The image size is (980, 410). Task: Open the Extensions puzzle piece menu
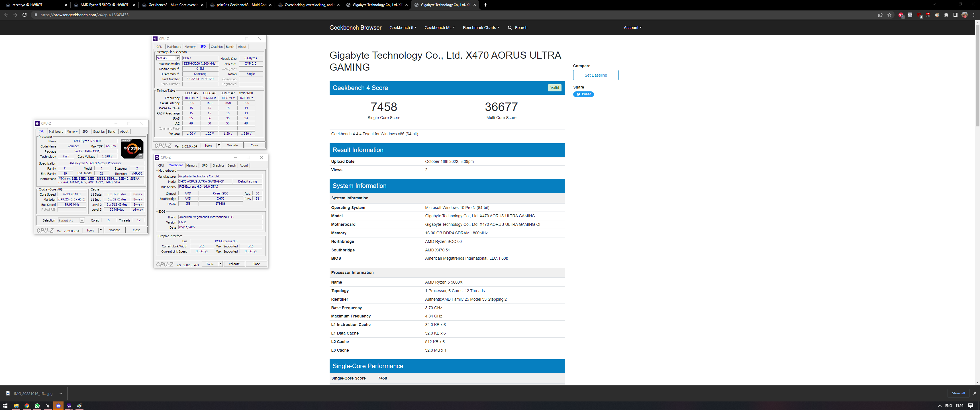click(946, 15)
